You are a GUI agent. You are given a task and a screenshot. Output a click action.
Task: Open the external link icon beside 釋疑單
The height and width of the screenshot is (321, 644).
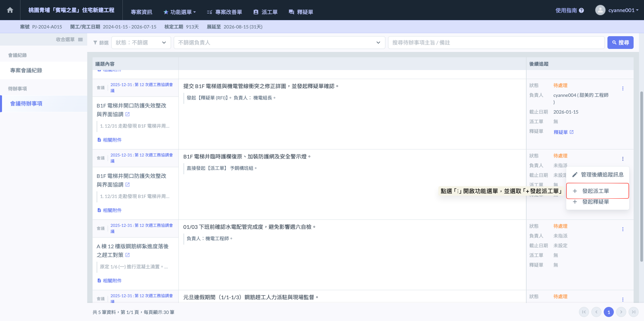pyautogui.click(x=572, y=132)
